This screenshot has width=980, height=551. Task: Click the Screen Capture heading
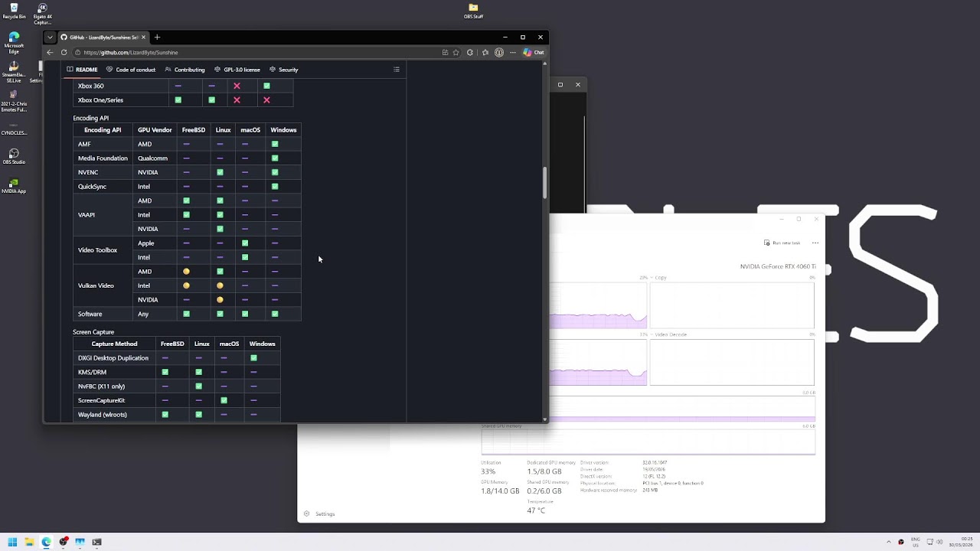(x=93, y=332)
